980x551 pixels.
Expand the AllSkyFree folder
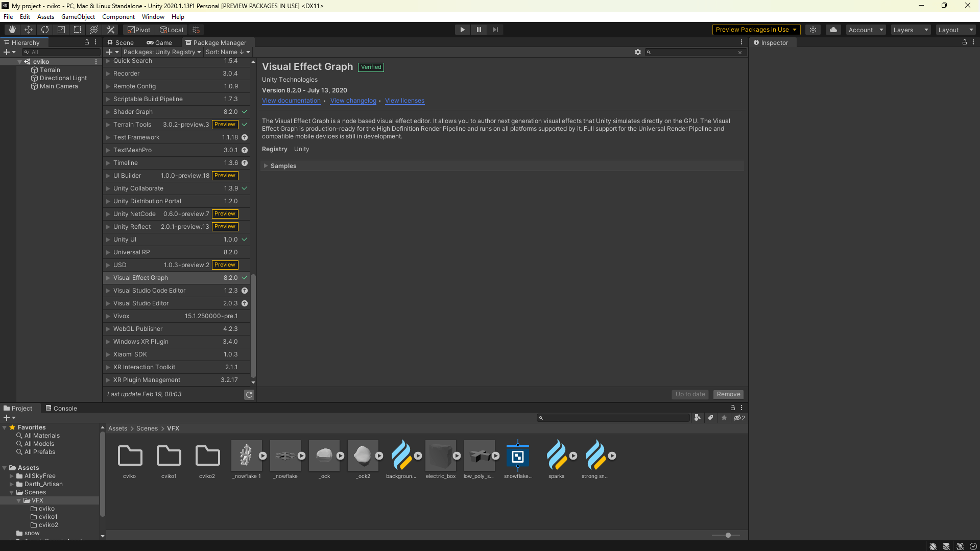pos(12,476)
